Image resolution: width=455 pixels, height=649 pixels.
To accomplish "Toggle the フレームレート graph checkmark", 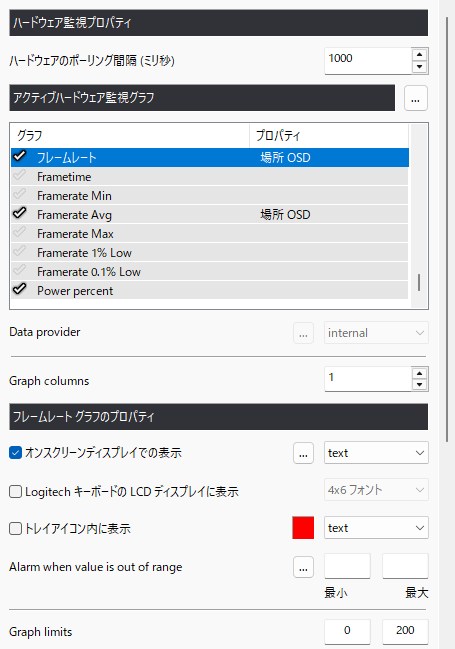I will [19, 156].
